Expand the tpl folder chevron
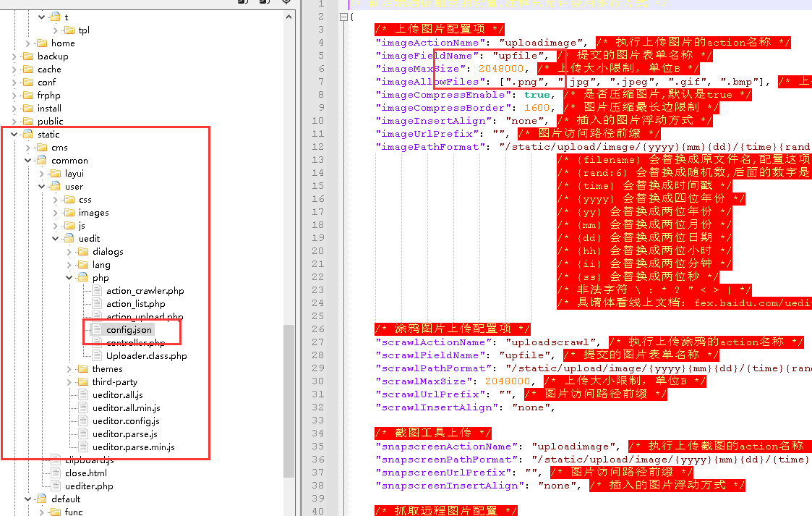812x516 pixels. pos(56,30)
